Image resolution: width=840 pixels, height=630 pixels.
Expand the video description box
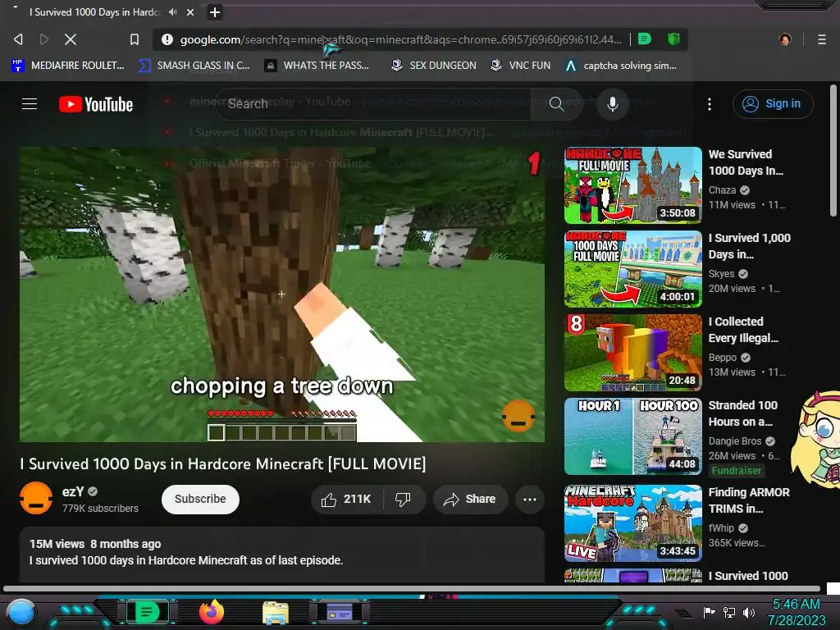point(282,554)
